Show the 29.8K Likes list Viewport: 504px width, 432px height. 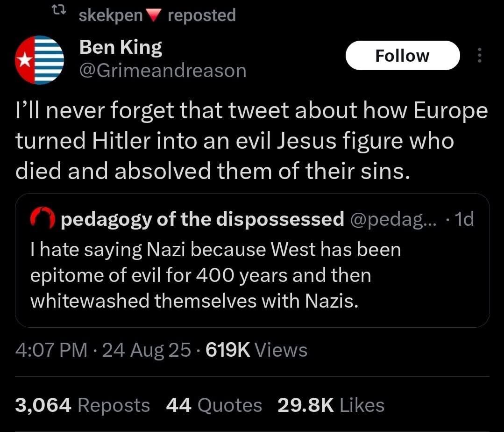tap(331, 405)
